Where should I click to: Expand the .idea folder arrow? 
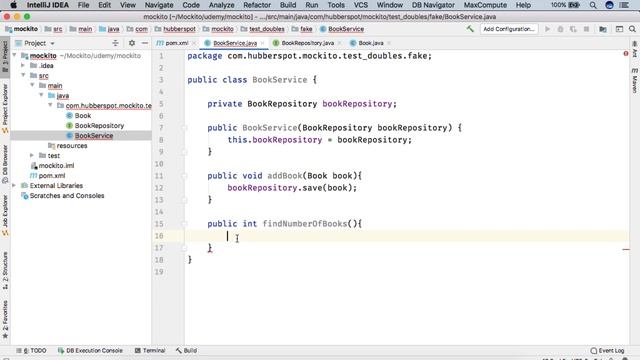[23, 65]
